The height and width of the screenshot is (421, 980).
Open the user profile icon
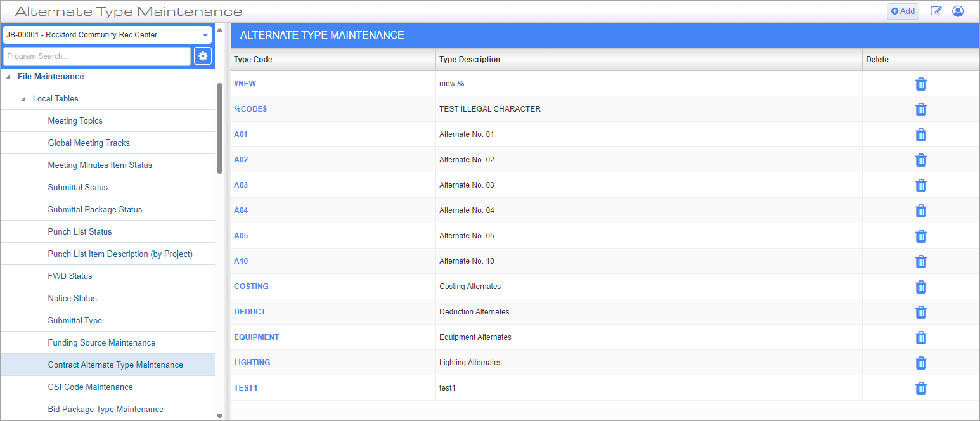click(958, 11)
